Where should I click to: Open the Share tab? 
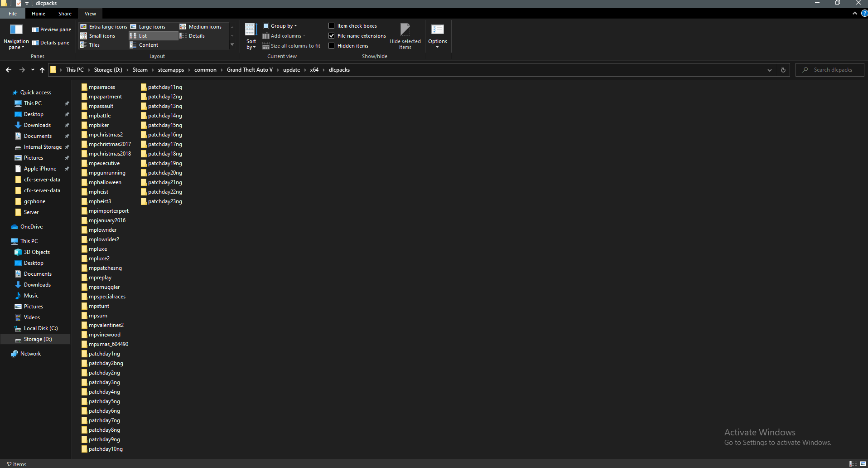[65, 13]
